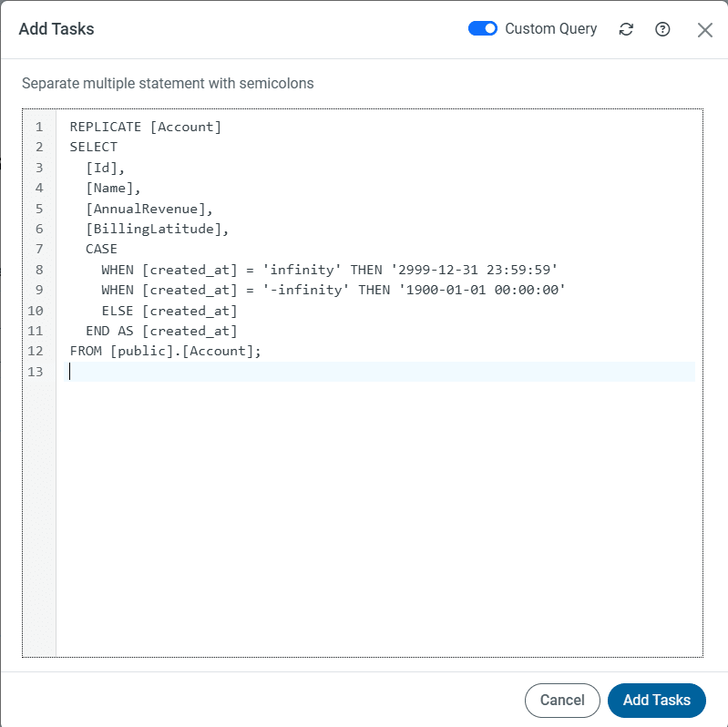
Task: Click the refresh icon in dialog header
Action: (626, 29)
